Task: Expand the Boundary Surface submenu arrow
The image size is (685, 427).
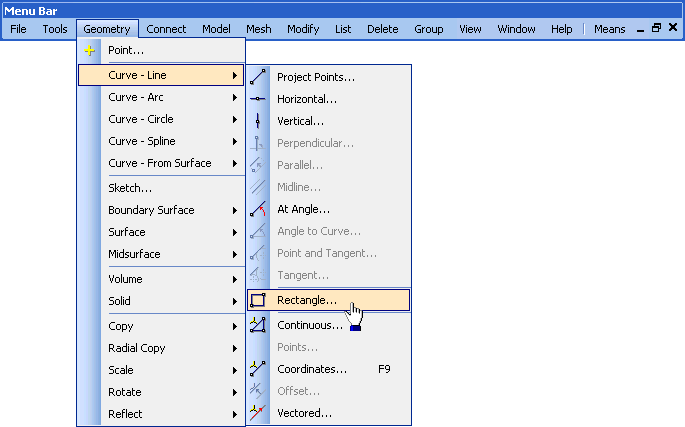Action: [235, 211]
